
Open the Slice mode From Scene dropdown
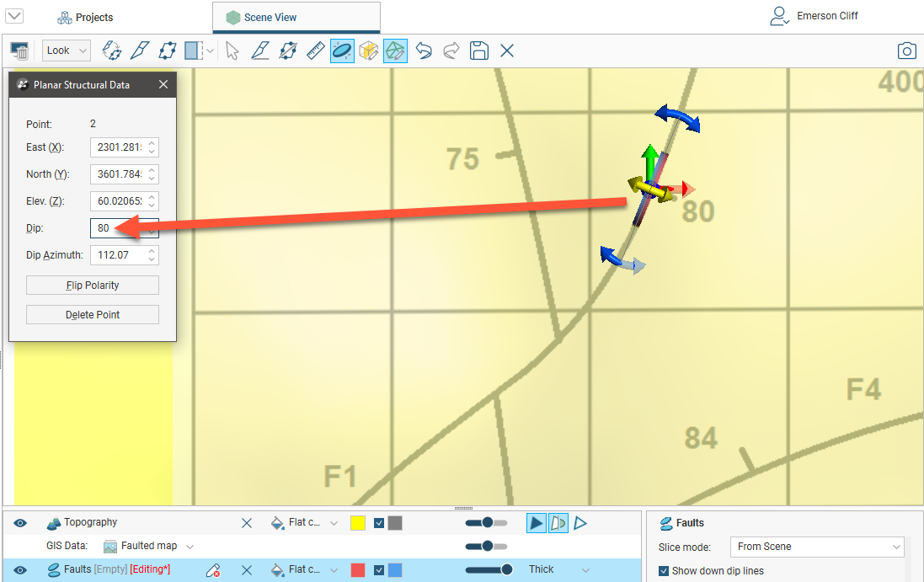point(817,547)
